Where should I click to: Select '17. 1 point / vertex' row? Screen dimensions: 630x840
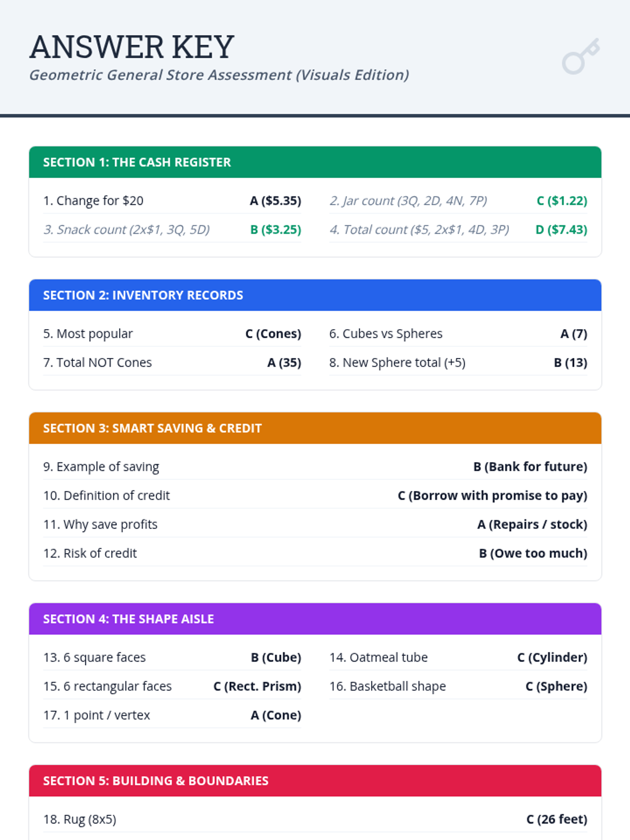pyautogui.click(x=97, y=715)
